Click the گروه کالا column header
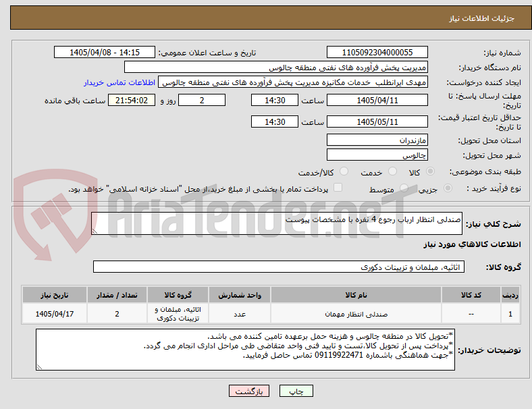This screenshot has width=532, height=409. pos(178,295)
